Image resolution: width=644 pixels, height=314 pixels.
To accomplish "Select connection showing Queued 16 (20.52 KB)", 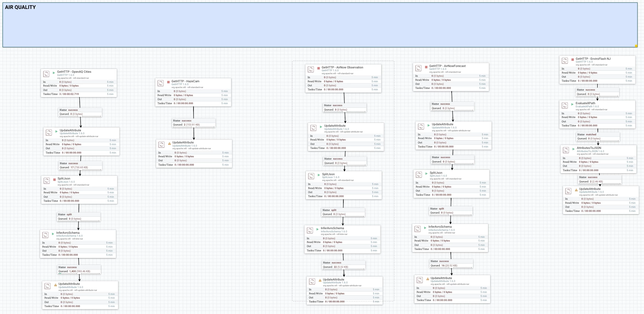I will pos(451,263).
